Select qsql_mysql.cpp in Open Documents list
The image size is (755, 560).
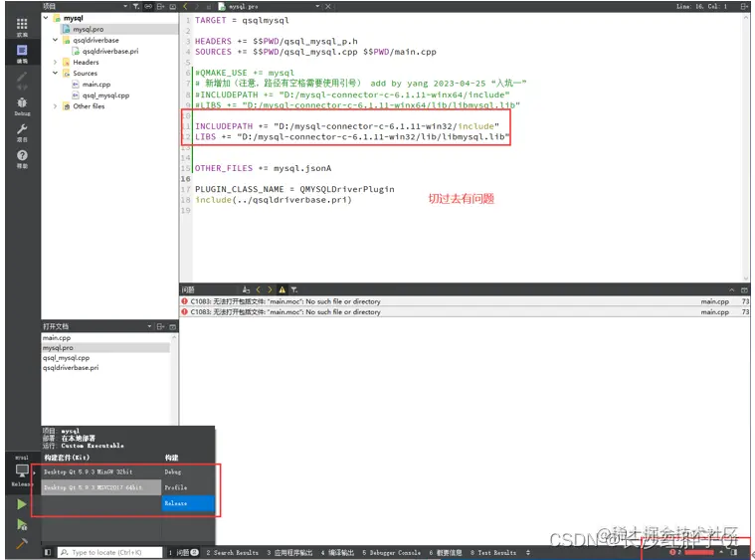tap(66, 358)
